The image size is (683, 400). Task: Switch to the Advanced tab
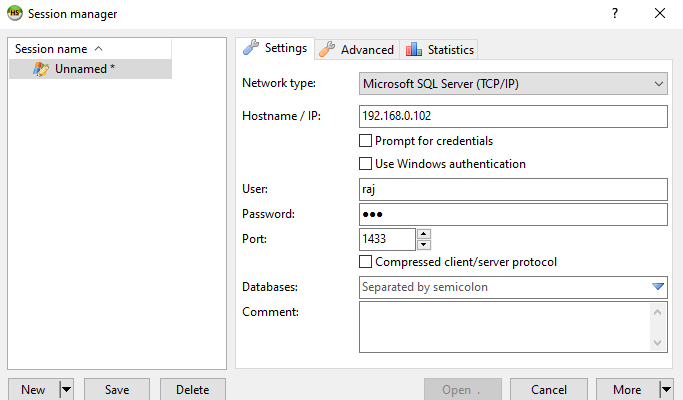[x=357, y=50]
